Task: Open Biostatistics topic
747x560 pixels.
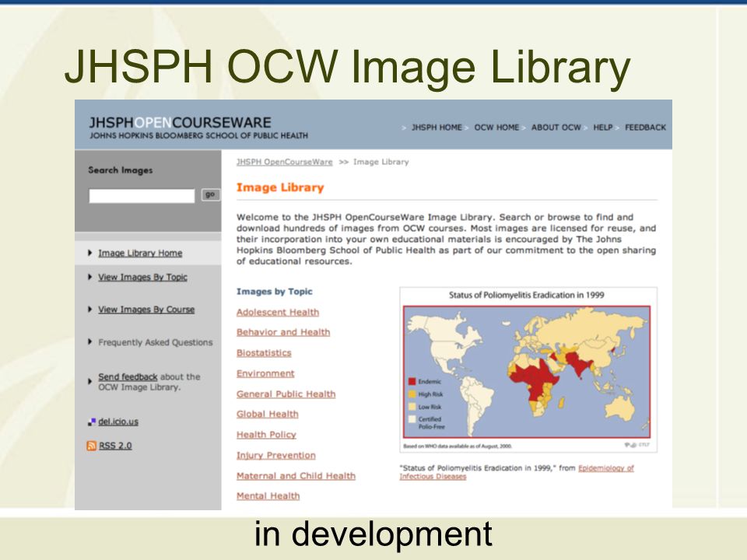Action: tap(264, 353)
